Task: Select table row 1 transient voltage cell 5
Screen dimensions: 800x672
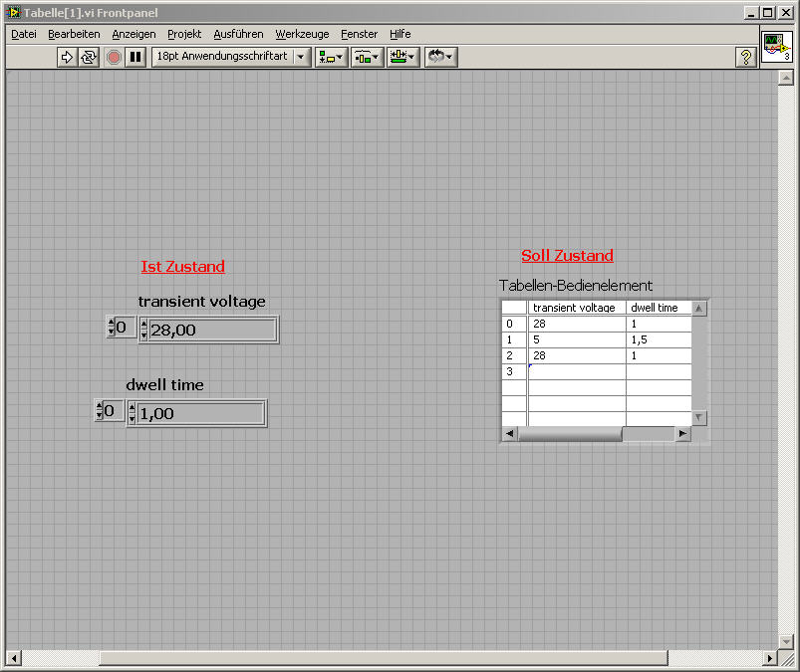Action: [x=577, y=339]
